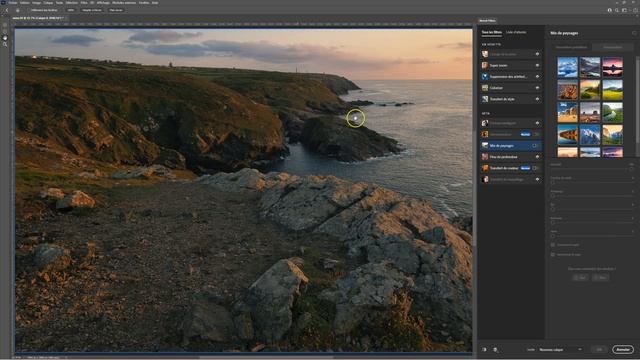Download the Flou de profondeur filter
The image size is (640, 360).
point(537,157)
